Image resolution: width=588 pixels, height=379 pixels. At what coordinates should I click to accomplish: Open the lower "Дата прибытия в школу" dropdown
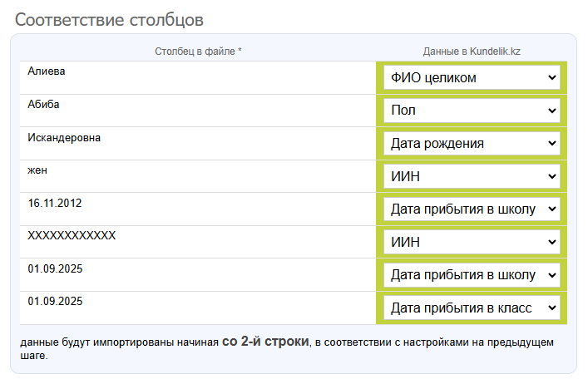click(x=472, y=275)
